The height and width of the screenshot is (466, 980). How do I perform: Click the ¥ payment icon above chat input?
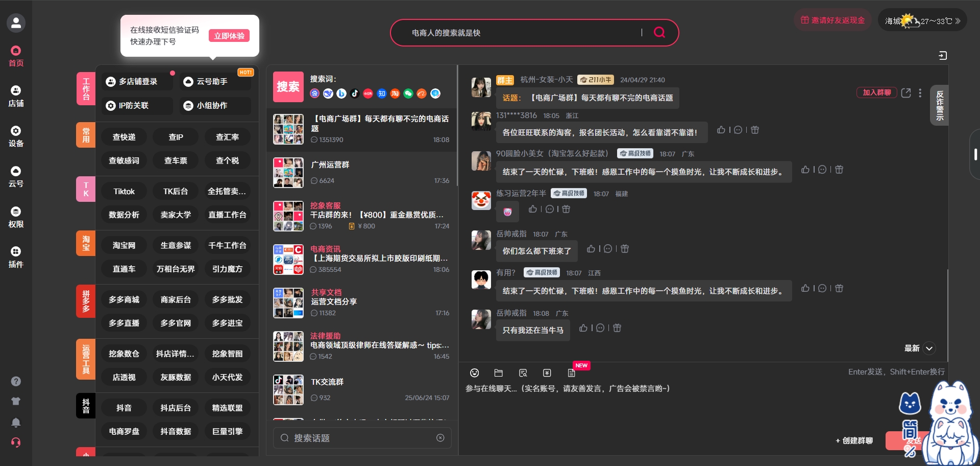547,373
